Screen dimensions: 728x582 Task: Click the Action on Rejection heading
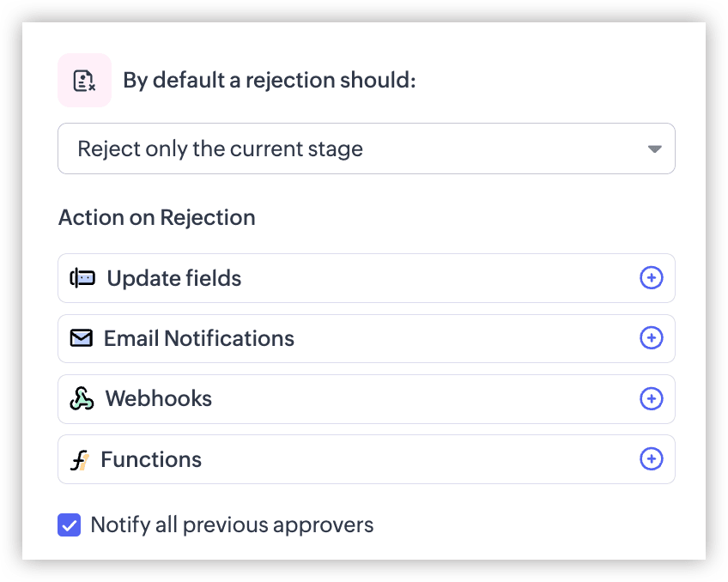tap(157, 218)
